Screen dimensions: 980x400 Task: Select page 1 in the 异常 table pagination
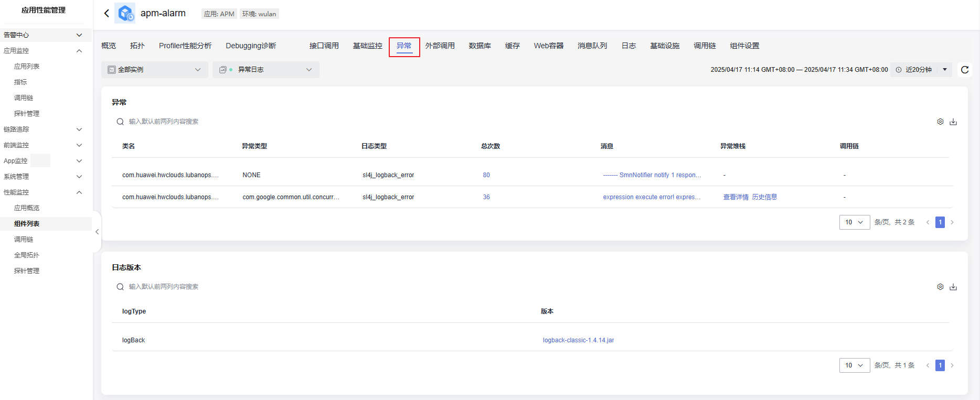tap(940, 222)
